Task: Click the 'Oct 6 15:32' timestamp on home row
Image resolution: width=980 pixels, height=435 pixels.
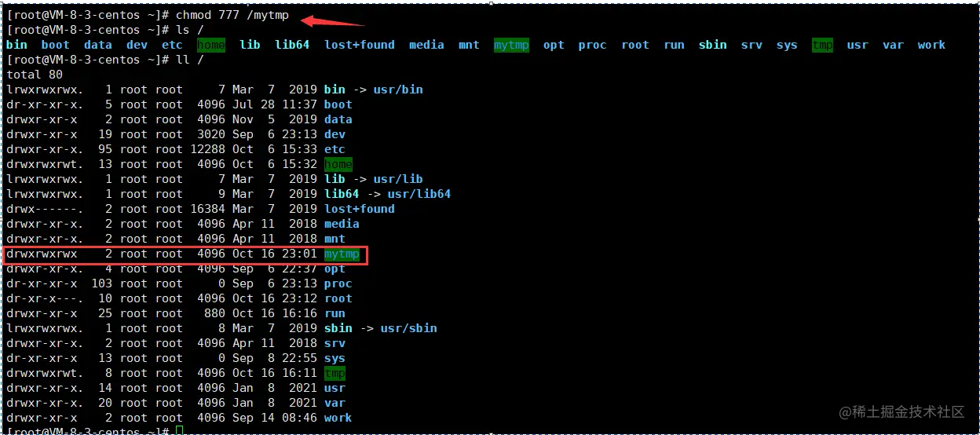Action: [x=274, y=164]
